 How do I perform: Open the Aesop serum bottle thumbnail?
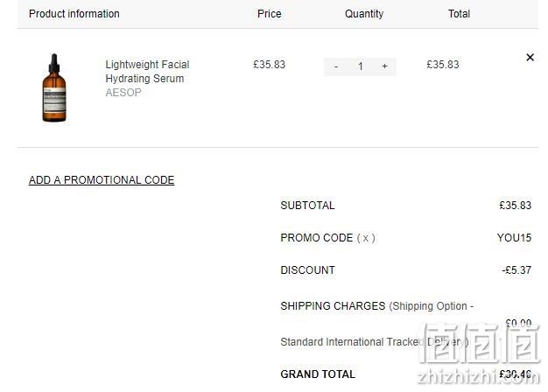click(x=54, y=87)
